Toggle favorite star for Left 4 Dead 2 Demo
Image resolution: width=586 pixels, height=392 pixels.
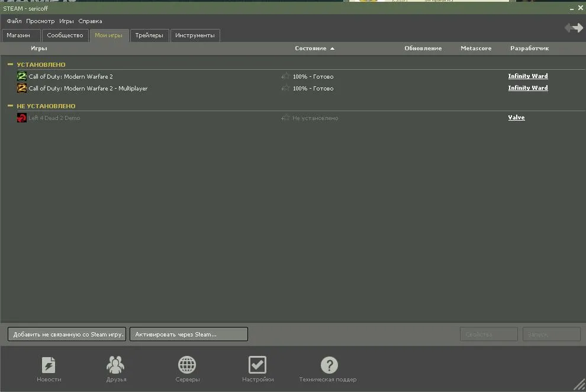click(x=285, y=118)
